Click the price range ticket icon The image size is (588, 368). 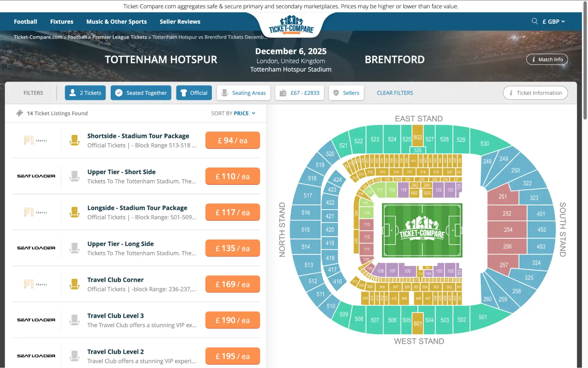283,93
